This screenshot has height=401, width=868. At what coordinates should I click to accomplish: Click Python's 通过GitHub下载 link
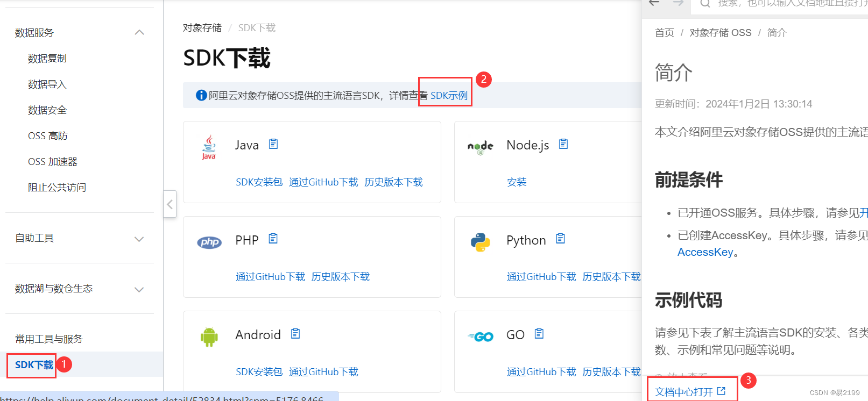541,277
